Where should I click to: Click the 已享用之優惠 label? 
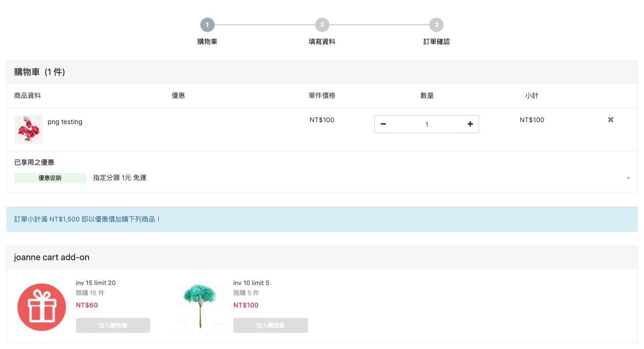click(x=34, y=162)
